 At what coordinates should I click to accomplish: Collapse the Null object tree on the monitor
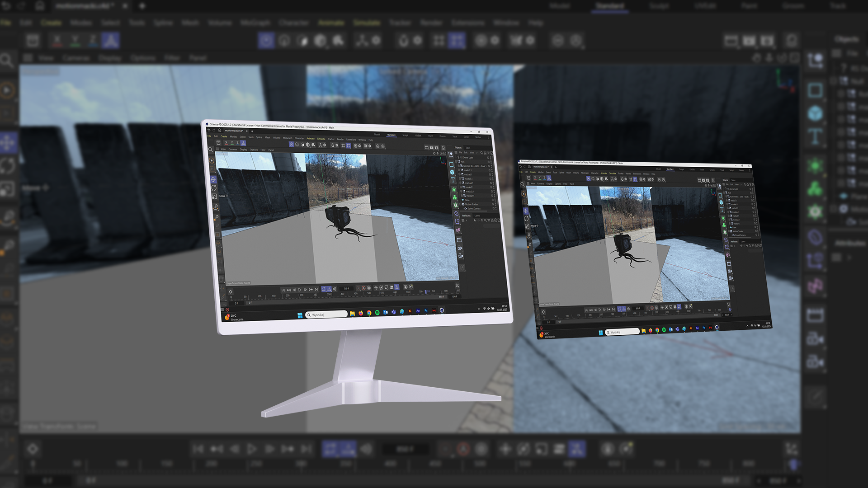pos(456,161)
